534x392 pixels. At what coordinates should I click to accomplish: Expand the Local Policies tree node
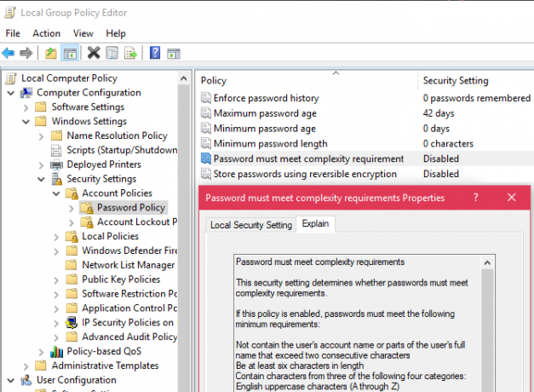(x=56, y=237)
